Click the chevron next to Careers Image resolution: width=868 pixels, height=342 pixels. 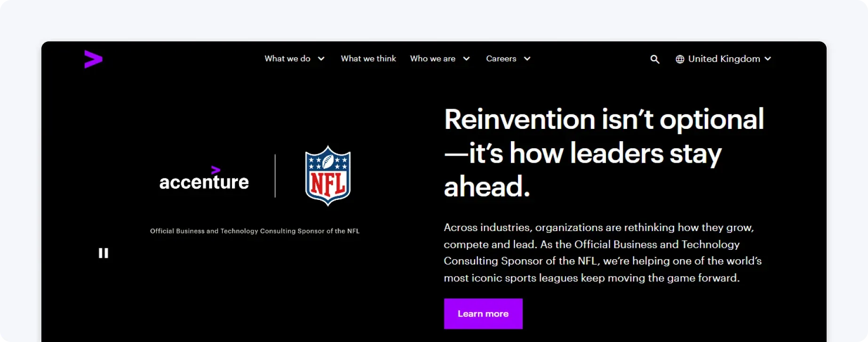point(527,59)
